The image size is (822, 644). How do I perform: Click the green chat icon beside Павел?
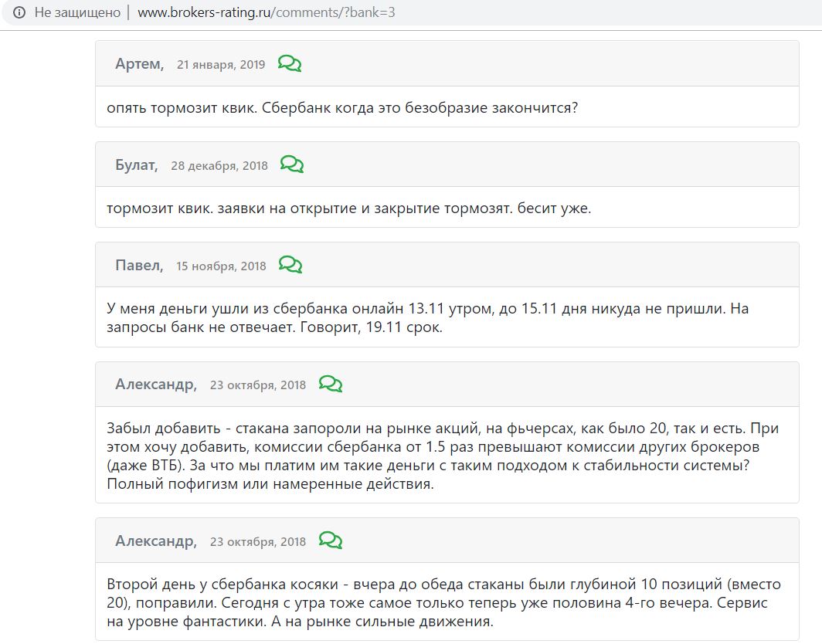290,265
